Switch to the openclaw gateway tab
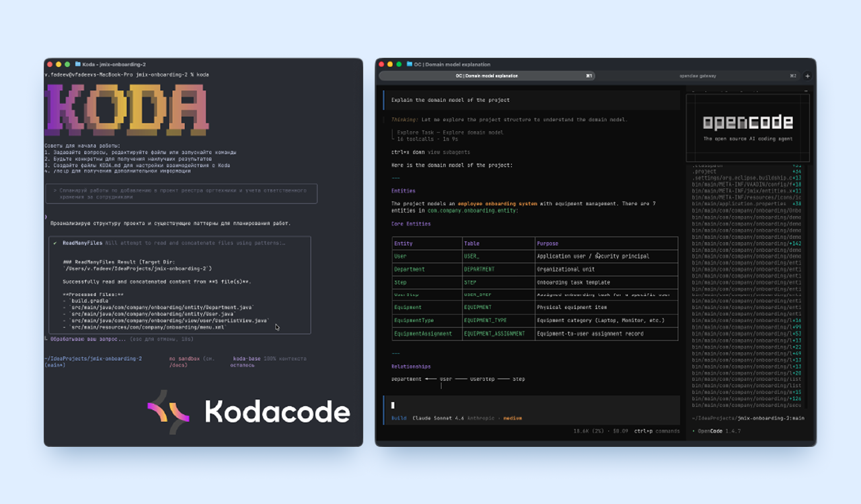Image resolution: width=861 pixels, height=504 pixels. (698, 76)
